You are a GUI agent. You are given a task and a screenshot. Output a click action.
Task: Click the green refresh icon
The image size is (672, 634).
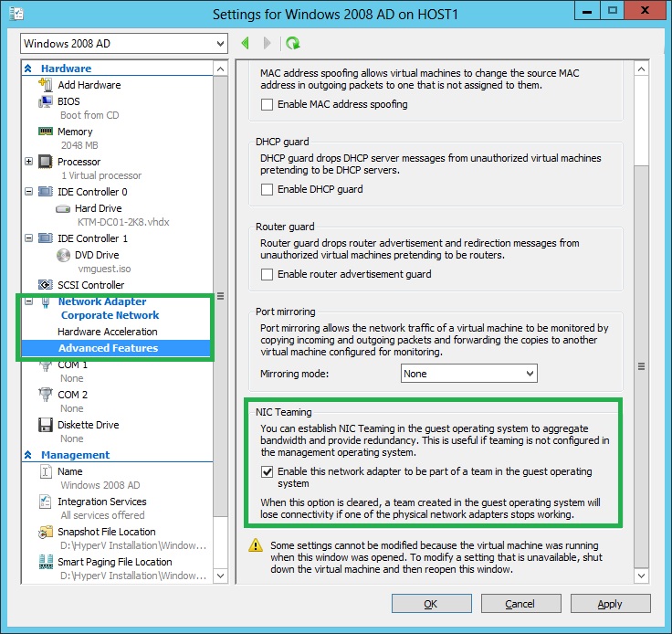(x=293, y=43)
